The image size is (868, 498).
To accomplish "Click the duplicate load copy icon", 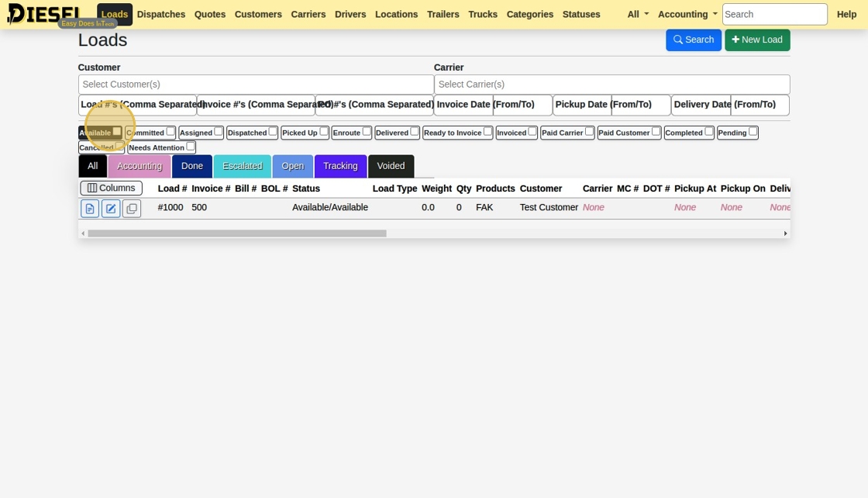I will (x=132, y=209).
